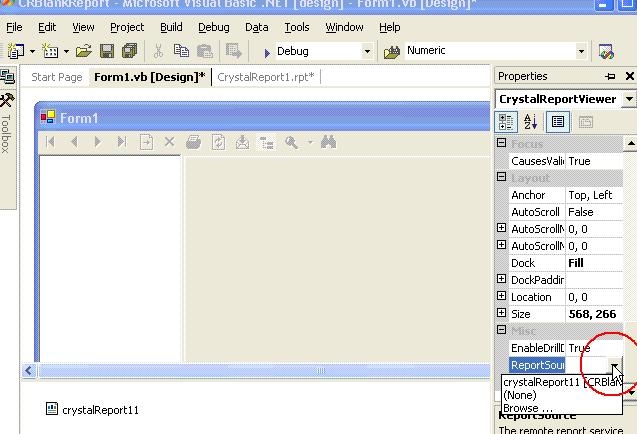This screenshot has height=434, width=637.
Task: Click the Categorized view button in Properties
Action: coord(507,122)
